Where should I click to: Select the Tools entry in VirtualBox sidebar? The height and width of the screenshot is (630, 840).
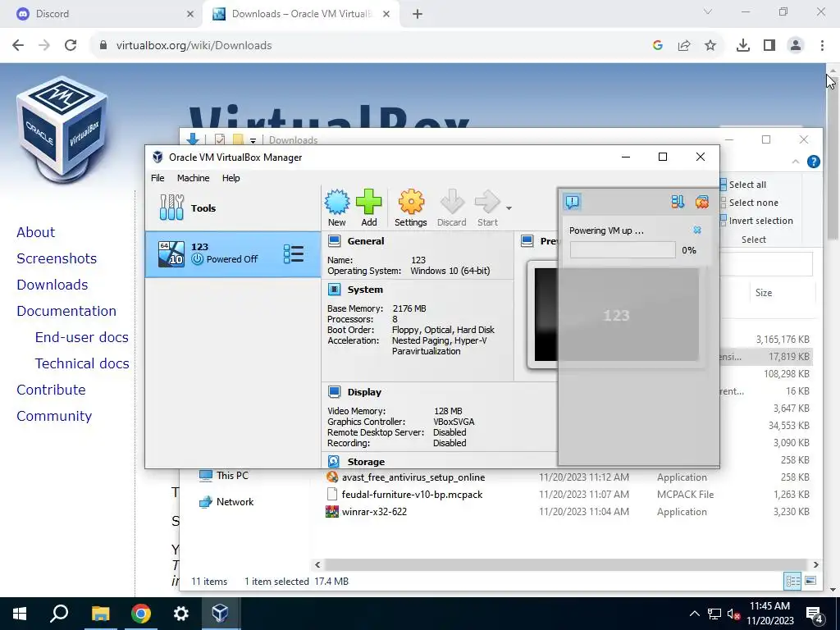233,208
